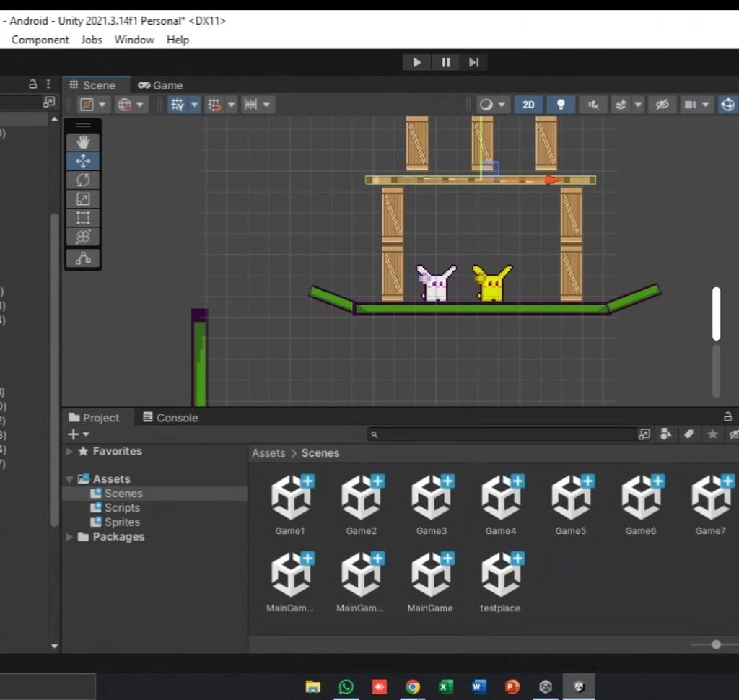Click the search by label icon
The height and width of the screenshot is (700, 739).
point(688,434)
